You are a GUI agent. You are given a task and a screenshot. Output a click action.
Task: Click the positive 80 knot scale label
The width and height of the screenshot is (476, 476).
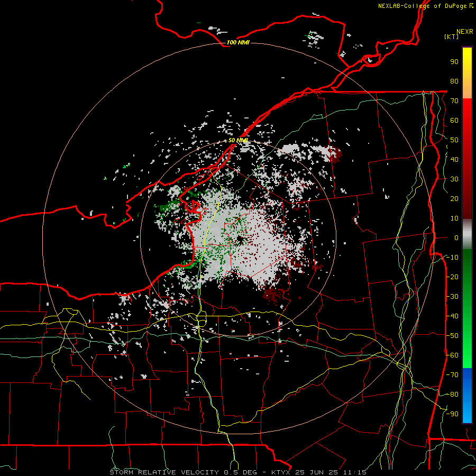pyautogui.click(x=454, y=81)
